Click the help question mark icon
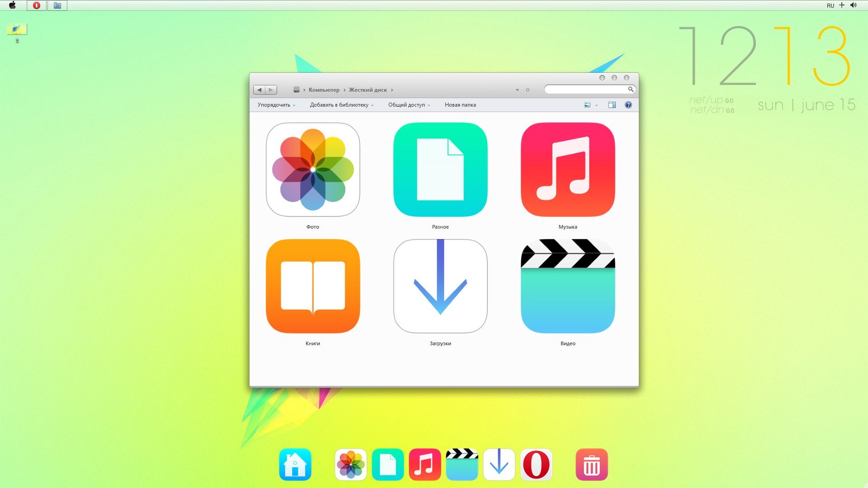Screen dimensions: 868x488 tap(628, 105)
